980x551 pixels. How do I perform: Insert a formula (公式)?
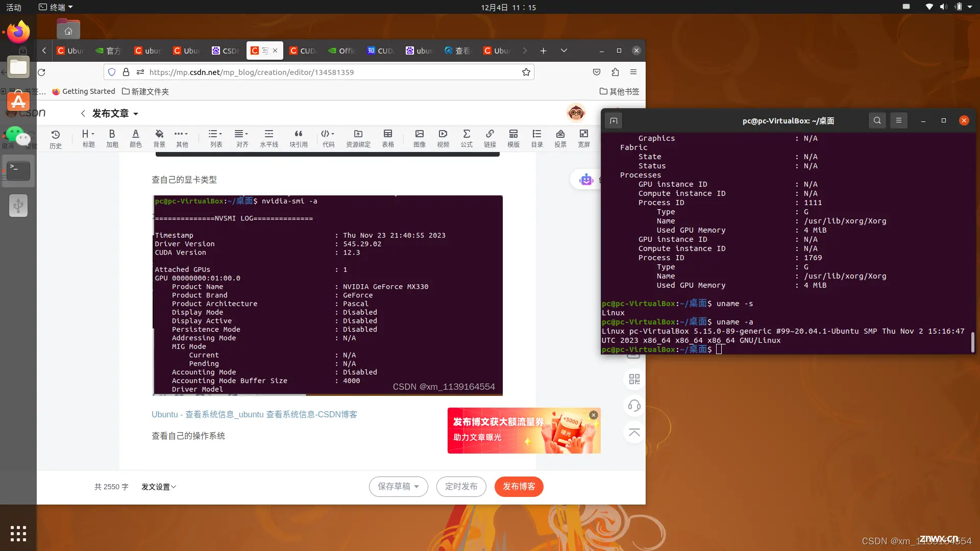(467, 139)
